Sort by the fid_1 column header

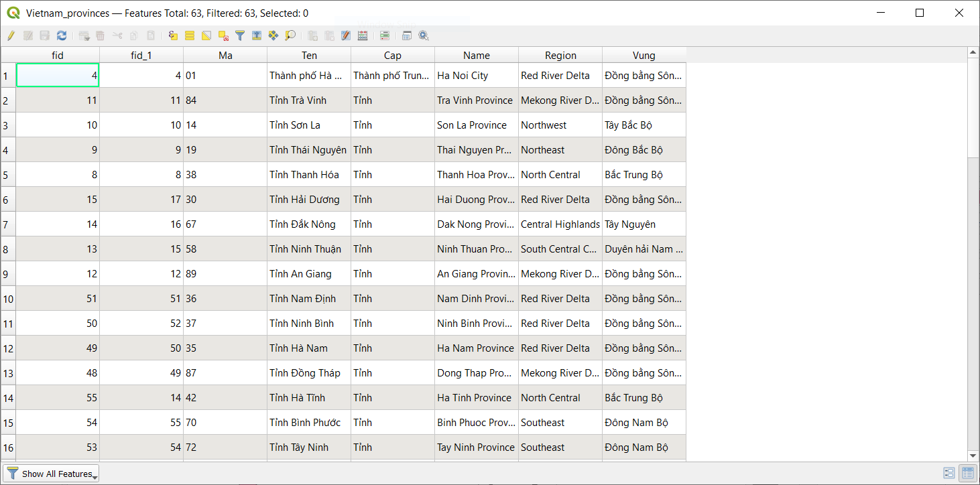coord(141,55)
